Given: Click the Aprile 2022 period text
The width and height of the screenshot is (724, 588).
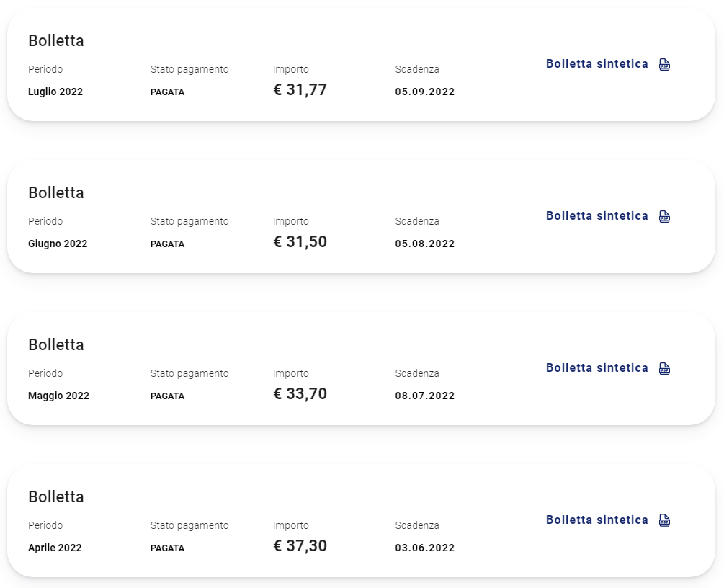Looking at the screenshot, I should pyautogui.click(x=55, y=548).
